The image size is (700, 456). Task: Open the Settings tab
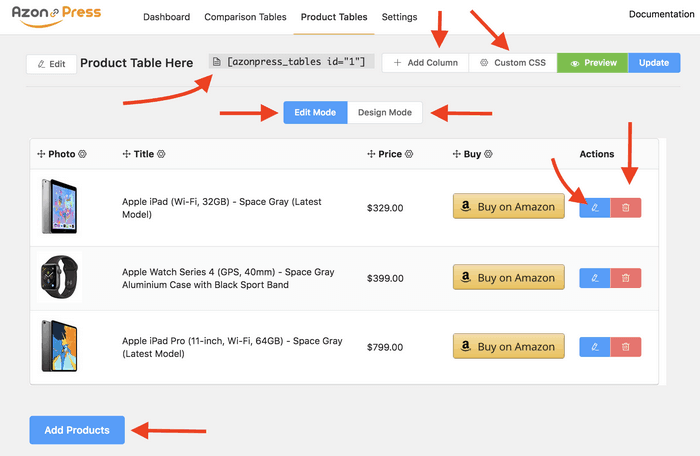pos(399,17)
